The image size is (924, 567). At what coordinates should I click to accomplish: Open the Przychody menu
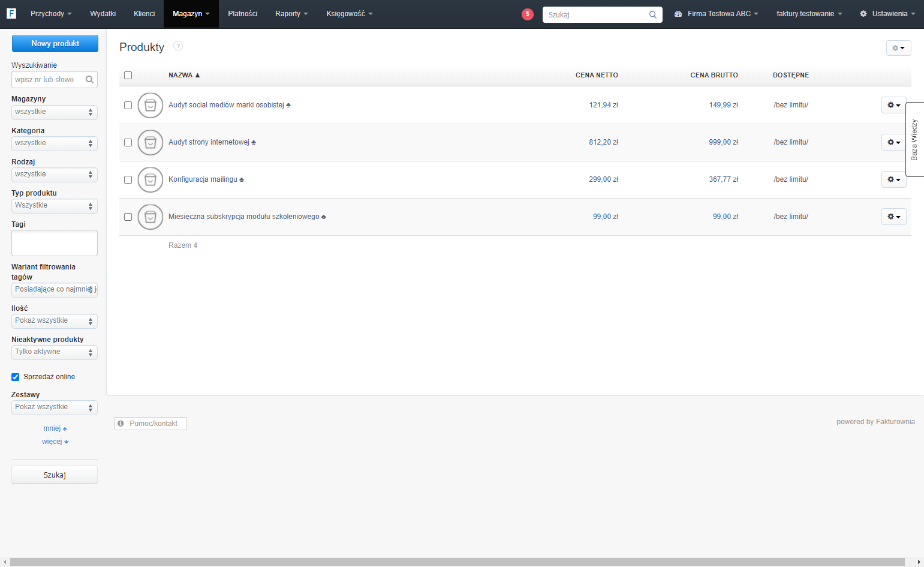click(x=51, y=14)
